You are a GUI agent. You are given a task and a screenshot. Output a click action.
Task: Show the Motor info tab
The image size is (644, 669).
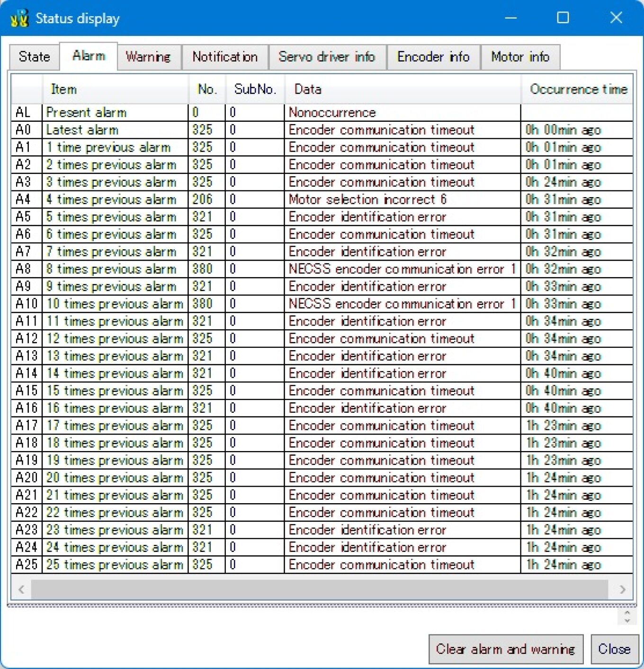[520, 57]
